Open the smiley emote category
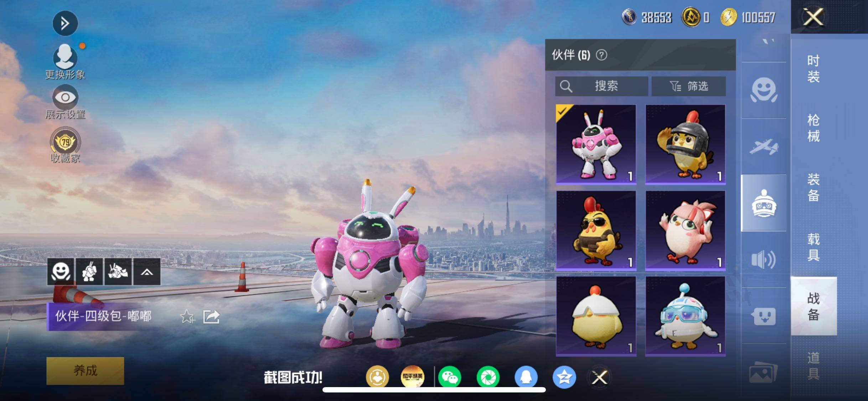 pyautogui.click(x=764, y=91)
